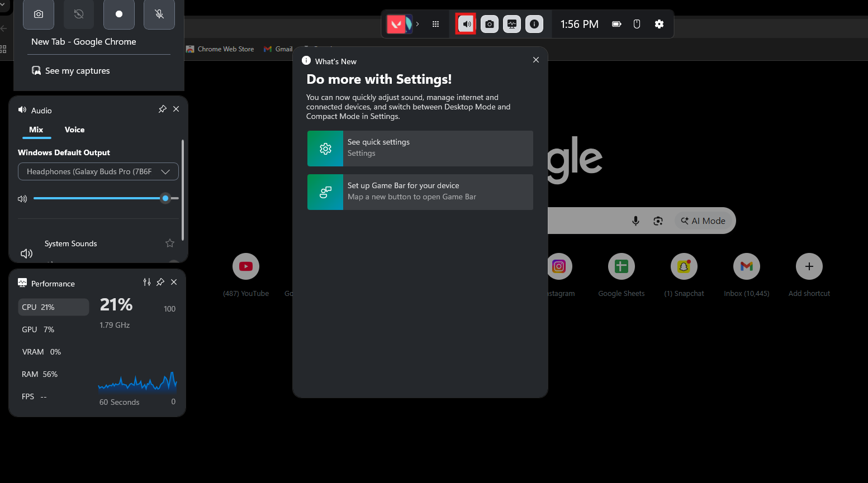Open the widget menu grid icon

(x=435, y=24)
